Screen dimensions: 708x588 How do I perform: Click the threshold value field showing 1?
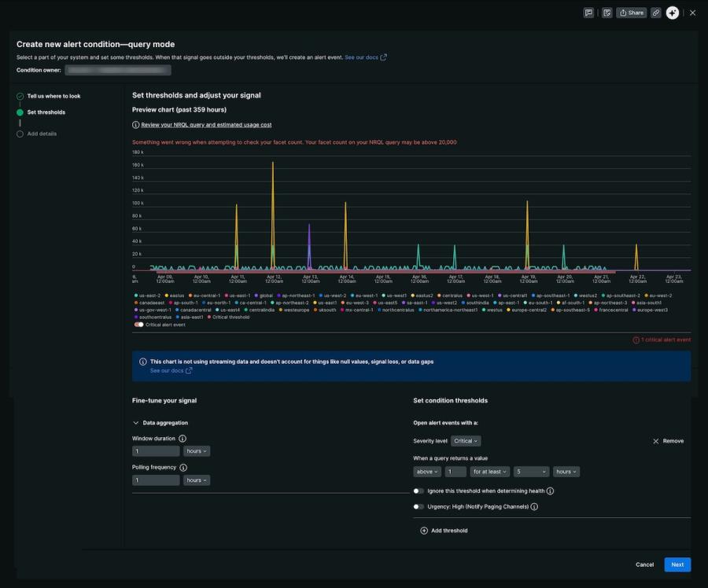(x=455, y=472)
